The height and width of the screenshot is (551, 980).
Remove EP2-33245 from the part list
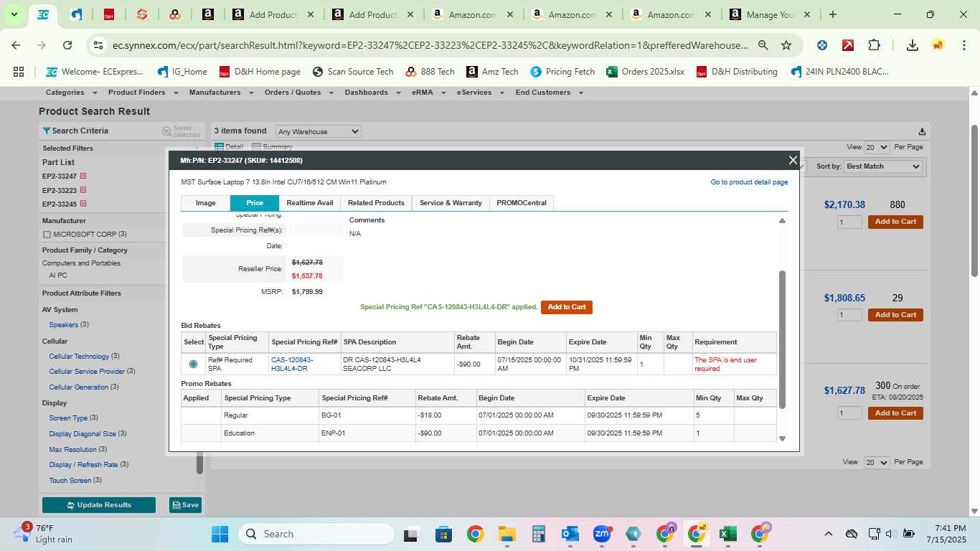tap(83, 204)
